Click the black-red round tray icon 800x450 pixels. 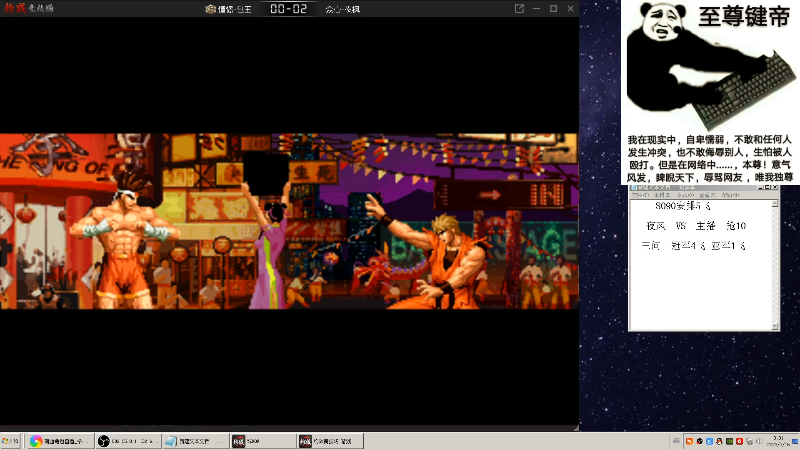coord(699,441)
